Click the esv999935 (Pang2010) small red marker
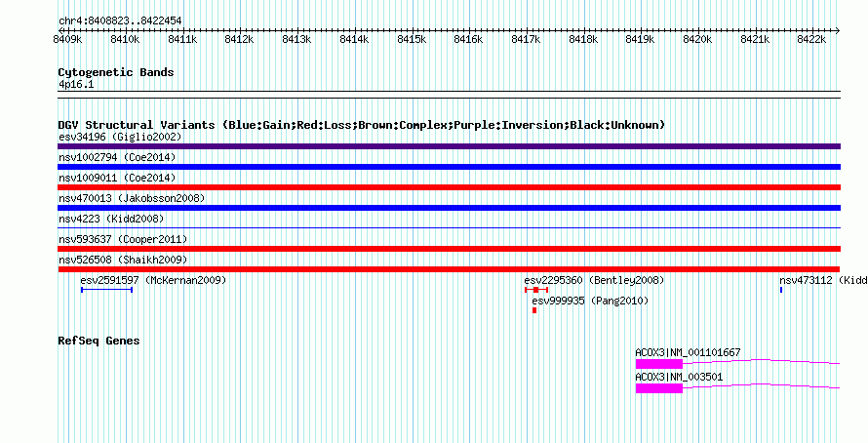 [534, 310]
